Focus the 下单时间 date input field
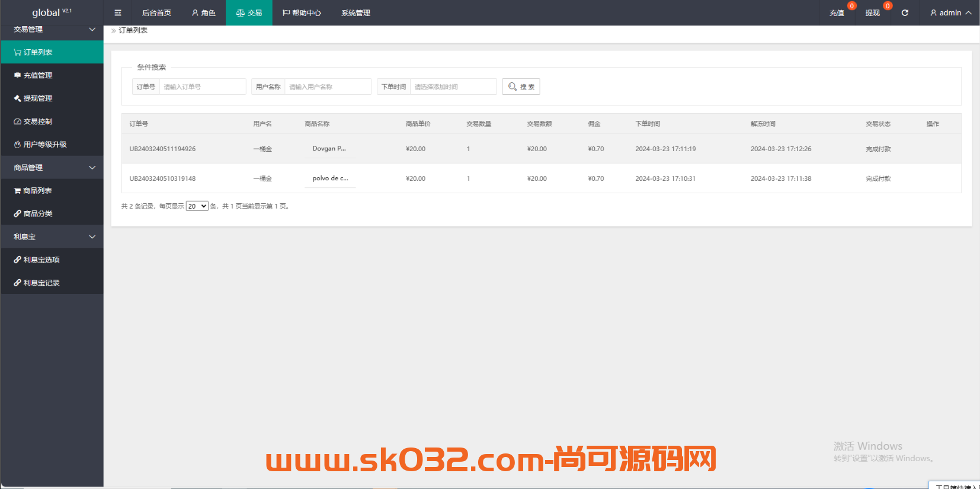980x489 pixels. 453,87
